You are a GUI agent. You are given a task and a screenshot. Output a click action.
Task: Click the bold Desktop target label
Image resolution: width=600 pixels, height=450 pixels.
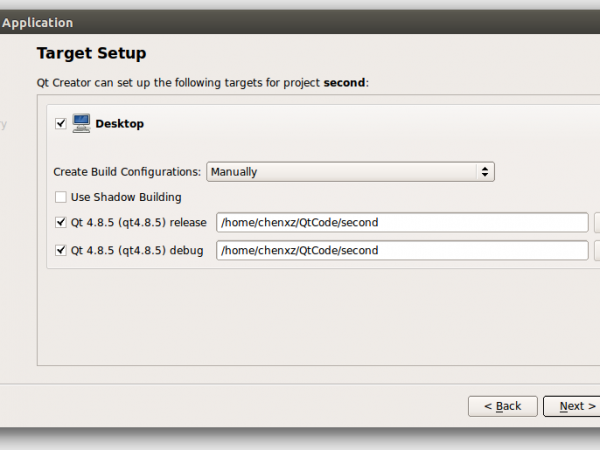pos(120,124)
